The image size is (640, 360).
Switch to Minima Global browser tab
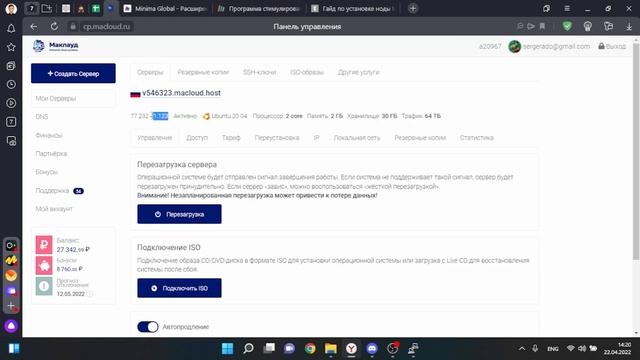click(x=166, y=8)
